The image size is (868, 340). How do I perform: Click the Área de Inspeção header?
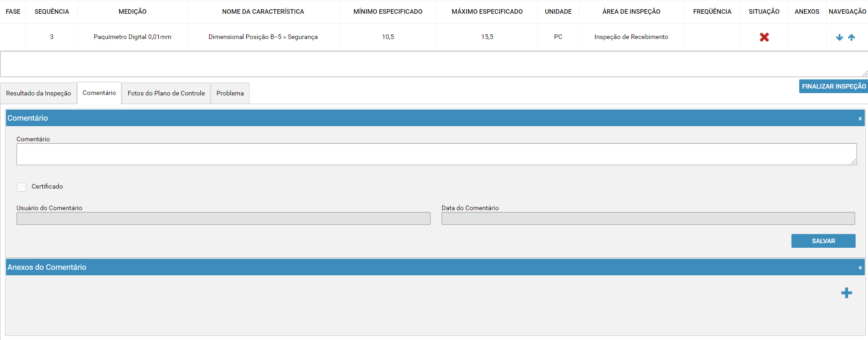point(631,11)
